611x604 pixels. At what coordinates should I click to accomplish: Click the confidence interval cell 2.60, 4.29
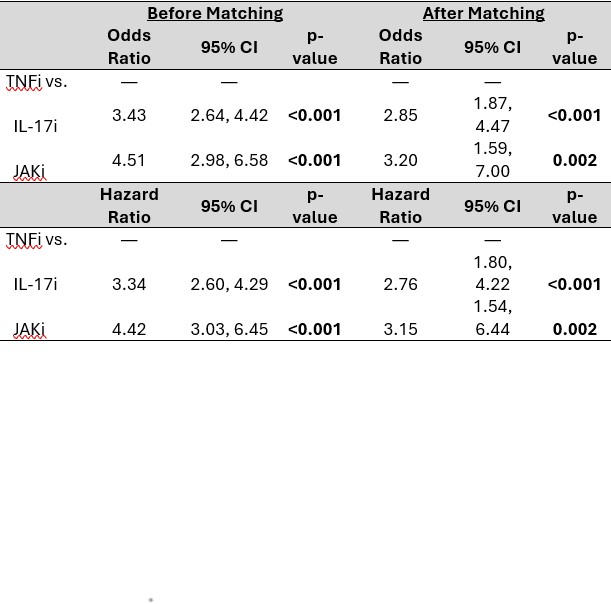[229, 284]
